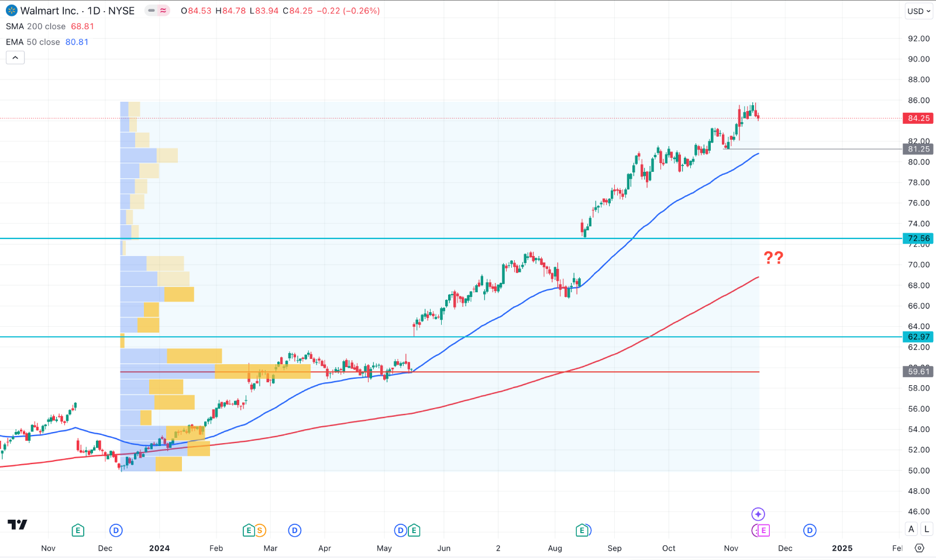Open the green earnings marker before March
The width and height of the screenshot is (936, 560).
(x=249, y=531)
